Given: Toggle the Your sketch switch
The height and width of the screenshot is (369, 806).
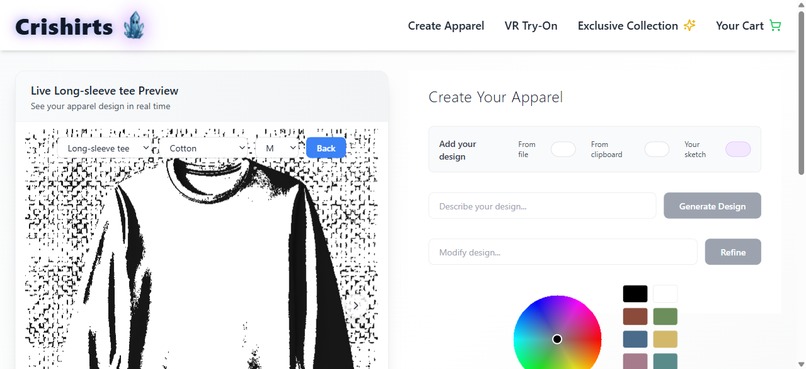Looking at the screenshot, I should (x=738, y=150).
